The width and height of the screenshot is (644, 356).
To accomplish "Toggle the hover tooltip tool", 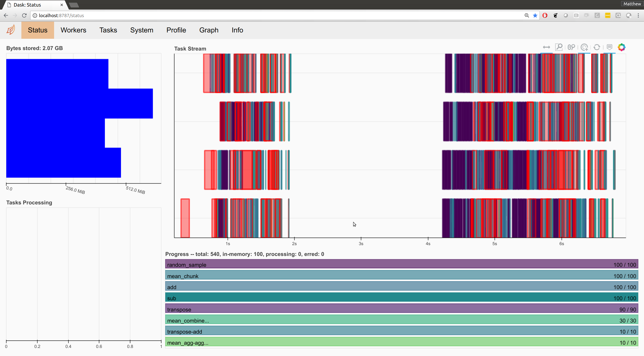I will coord(609,47).
